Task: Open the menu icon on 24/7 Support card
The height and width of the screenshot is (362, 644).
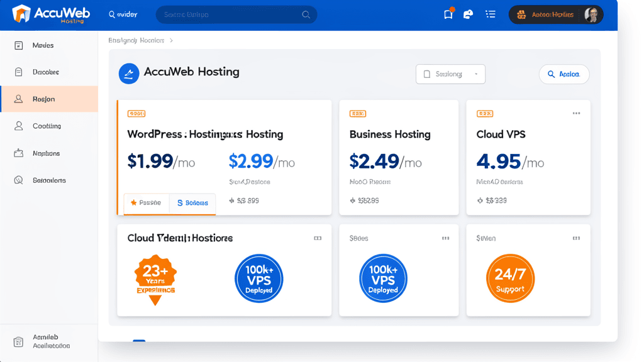Action: [576, 238]
